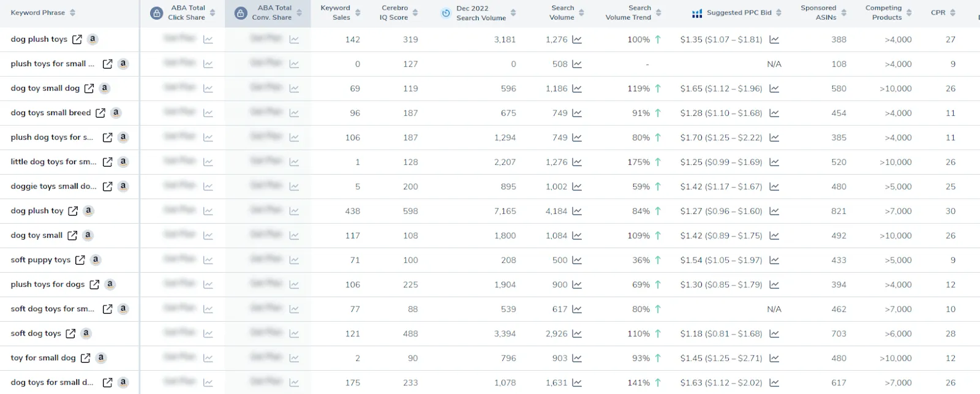Screen dimensions: 980x394
Task: Sort by ABA Total Click Share column
Action: tap(213, 13)
